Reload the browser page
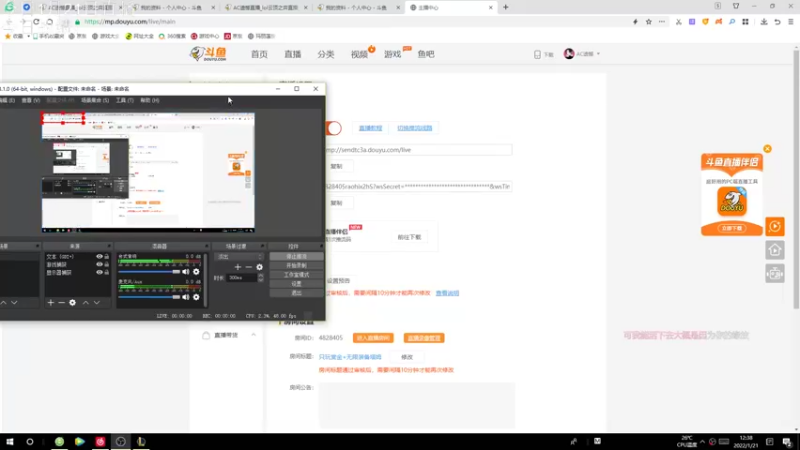The image size is (800, 450). [36, 22]
